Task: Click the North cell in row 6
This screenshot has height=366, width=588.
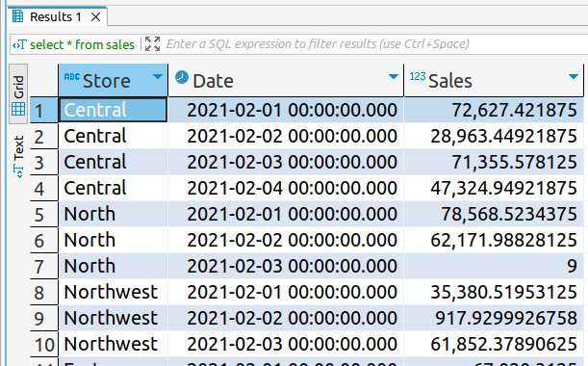Action: pos(113,240)
